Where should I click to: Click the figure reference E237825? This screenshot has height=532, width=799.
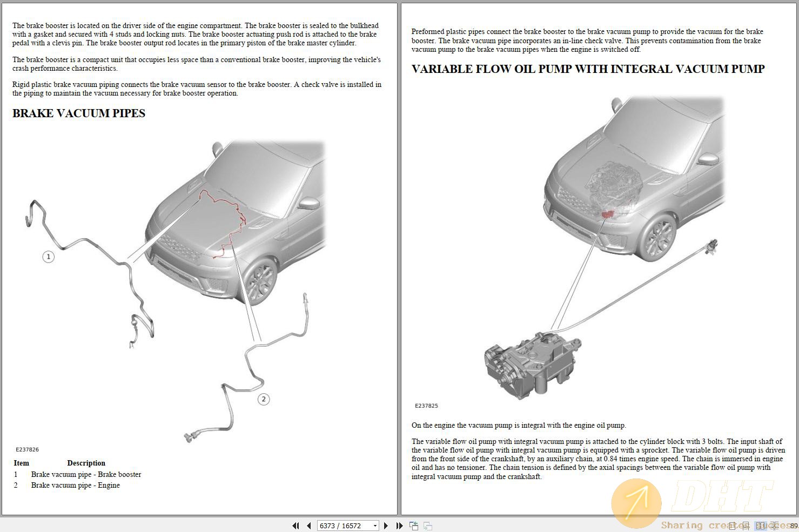tap(426, 406)
